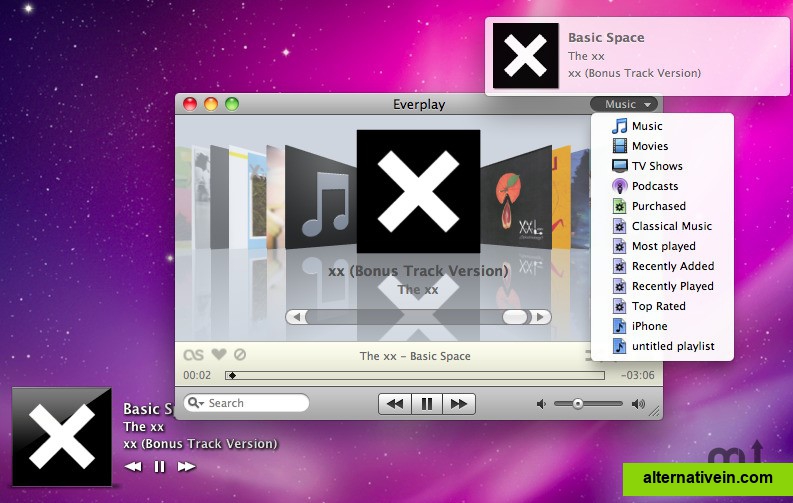Love the current track with heart icon
The image size is (793, 503).
pos(219,354)
